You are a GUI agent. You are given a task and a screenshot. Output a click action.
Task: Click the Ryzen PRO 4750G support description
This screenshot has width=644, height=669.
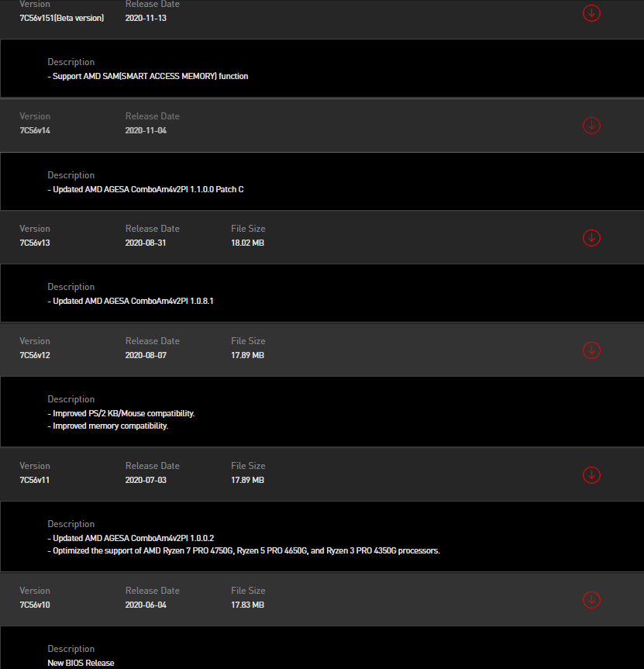click(x=243, y=550)
